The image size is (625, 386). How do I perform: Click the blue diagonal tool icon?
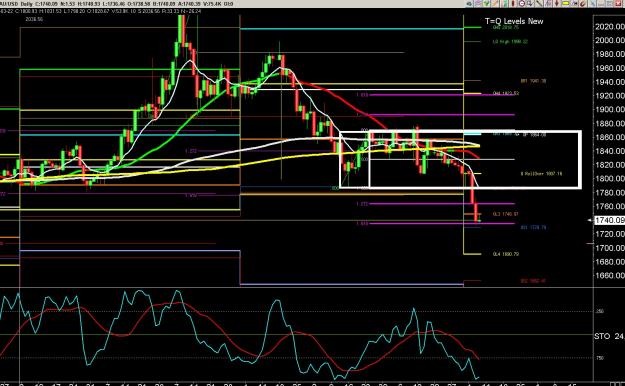[x=592, y=4]
